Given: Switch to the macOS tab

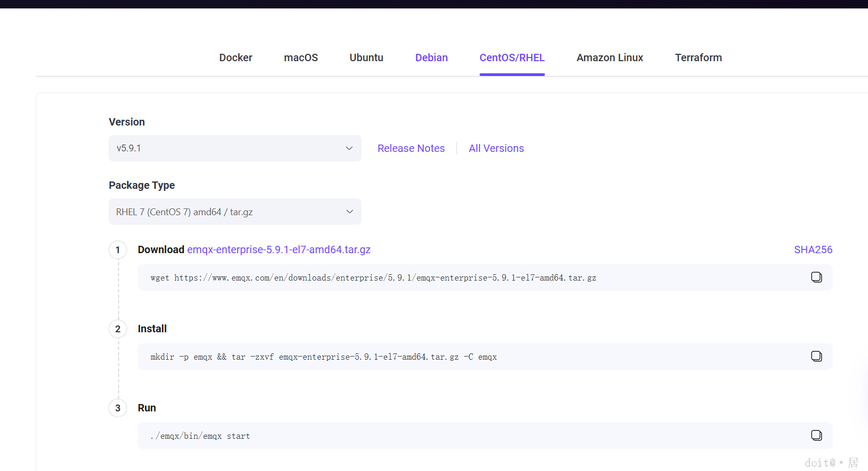Looking at the screenshot, I should point(301,57).
